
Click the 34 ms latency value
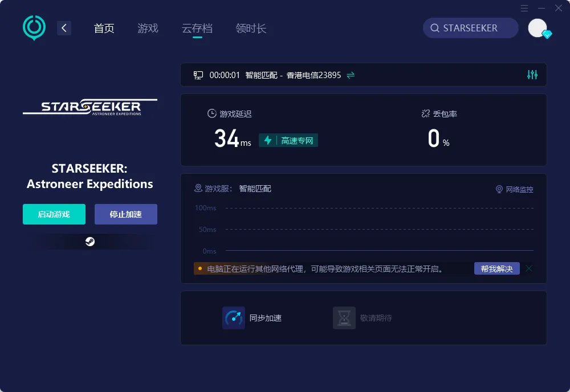233,139
